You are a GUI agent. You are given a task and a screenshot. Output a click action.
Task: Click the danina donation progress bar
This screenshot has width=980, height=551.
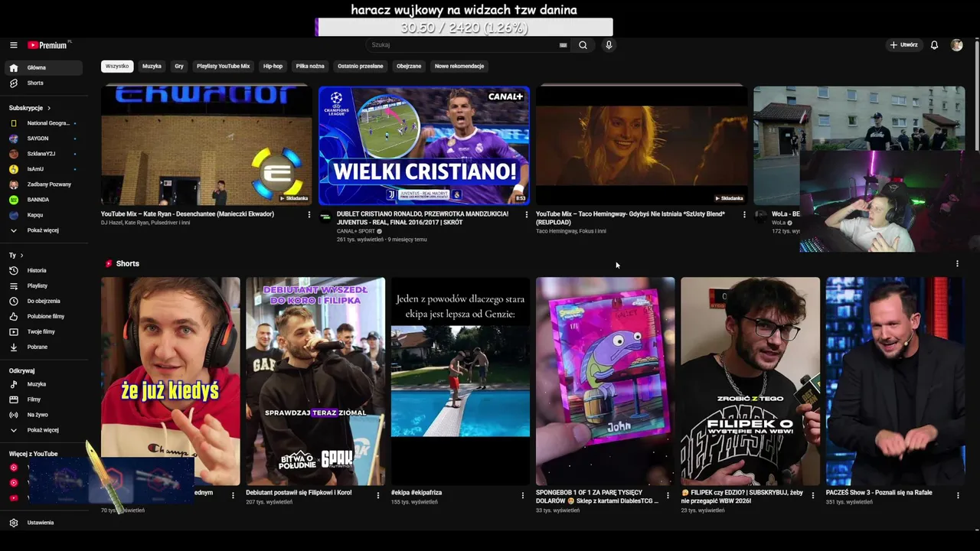tap(464, 28)
